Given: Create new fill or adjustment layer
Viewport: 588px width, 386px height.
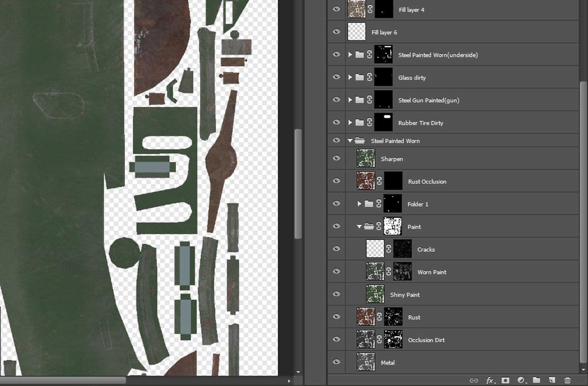Looking at the screenshot, I should coord(521,380).
